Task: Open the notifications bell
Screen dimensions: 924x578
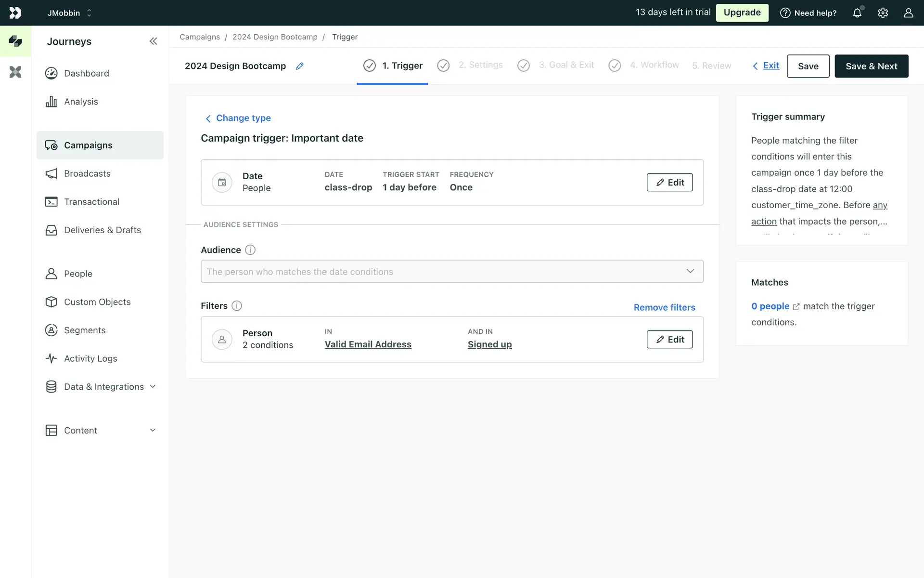Action: coord(857,13)
